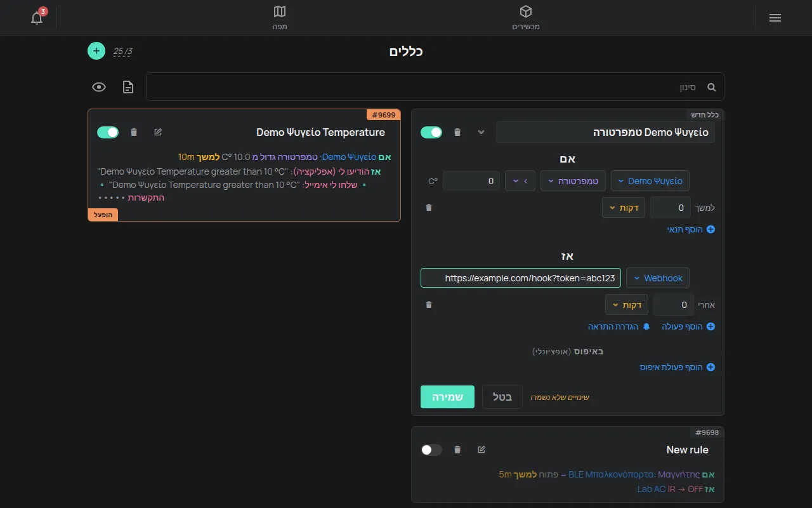Go to the מפה map tab
Screen dimensions: 812x508
pyautogui.click(x=280, y=18)
